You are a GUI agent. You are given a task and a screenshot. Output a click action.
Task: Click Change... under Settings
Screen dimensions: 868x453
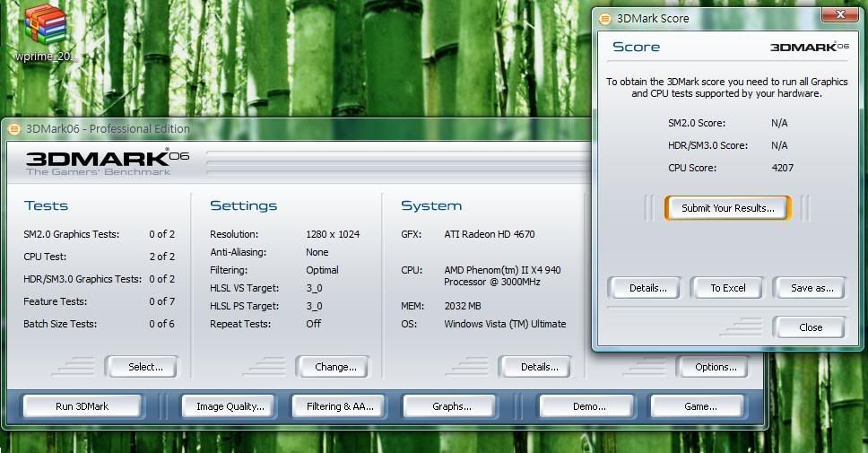(x=333, y=367)
